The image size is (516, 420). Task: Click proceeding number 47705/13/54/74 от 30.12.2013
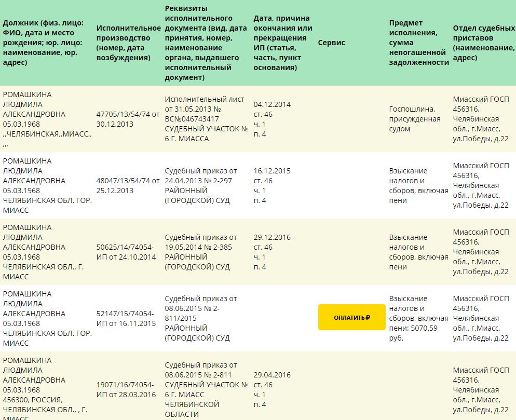128,119
